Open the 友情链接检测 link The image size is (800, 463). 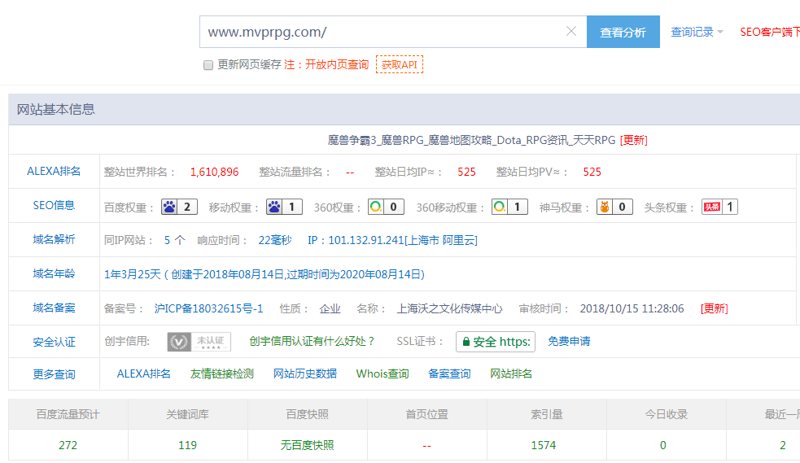[222, 374]
